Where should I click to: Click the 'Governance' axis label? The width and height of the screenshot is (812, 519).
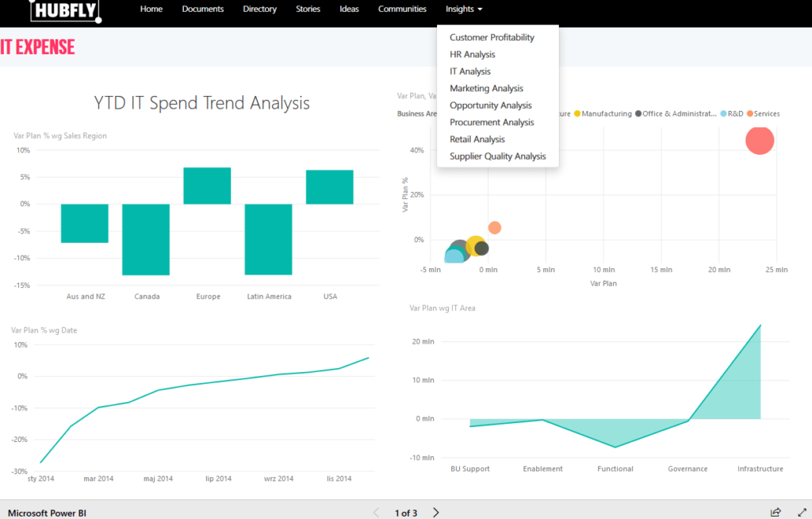coord(688,469)
